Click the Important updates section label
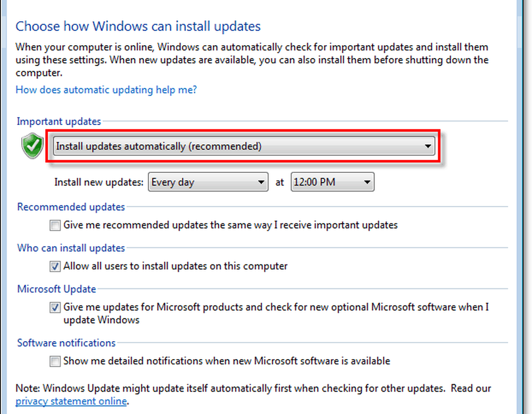532x414 pixels. [59, 121]
